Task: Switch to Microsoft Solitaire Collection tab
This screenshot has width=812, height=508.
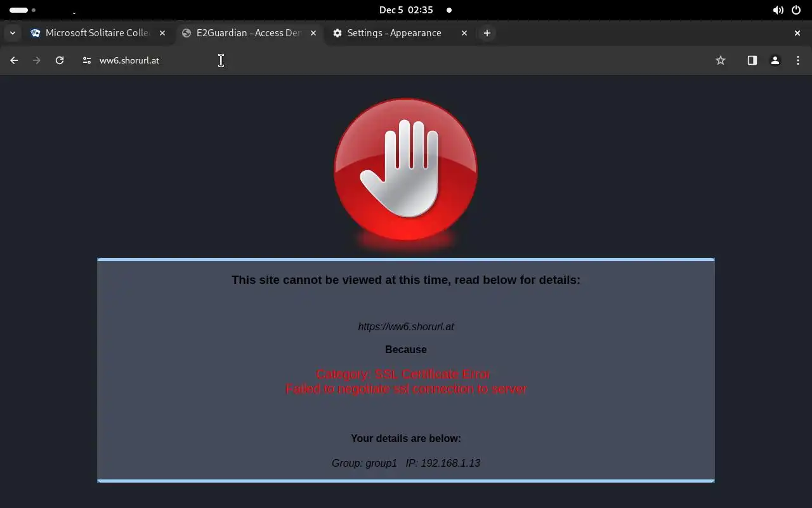Action: tap(98, 33)
